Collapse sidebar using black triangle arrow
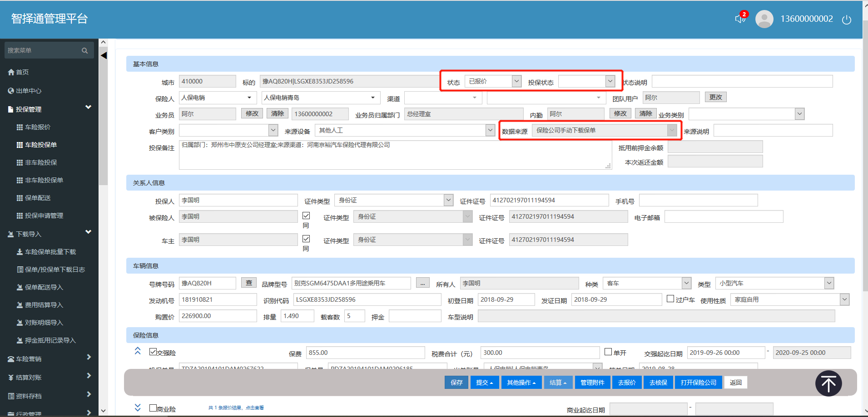 [x=104, y=55]
